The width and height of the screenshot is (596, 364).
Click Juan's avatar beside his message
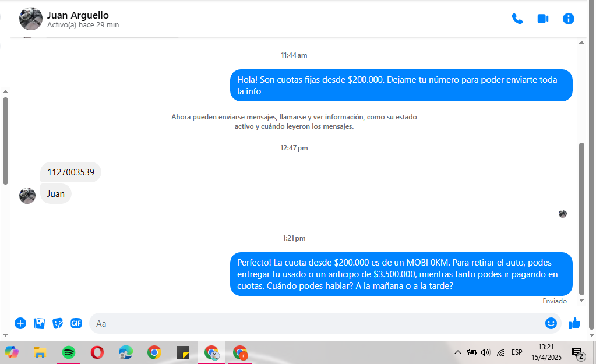coord(27,196)
